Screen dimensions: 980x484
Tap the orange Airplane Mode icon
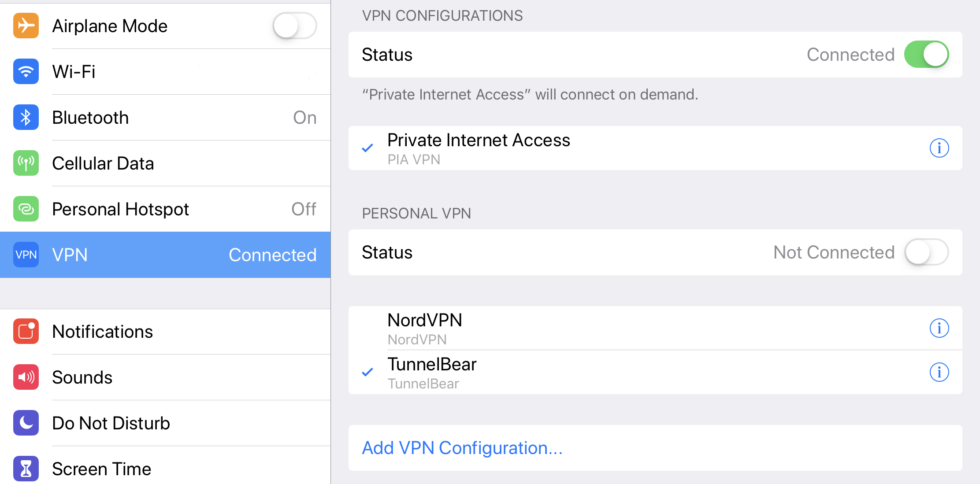26,26
